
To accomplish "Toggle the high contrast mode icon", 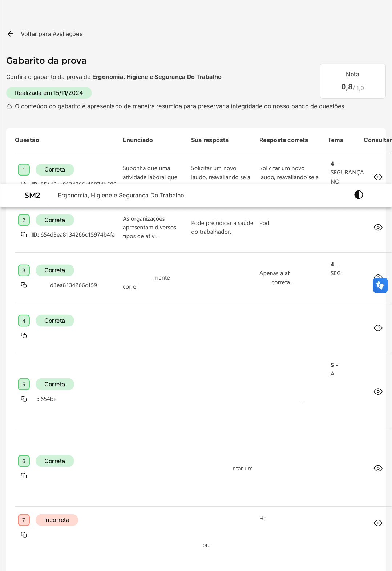I will tap(358, 195).
